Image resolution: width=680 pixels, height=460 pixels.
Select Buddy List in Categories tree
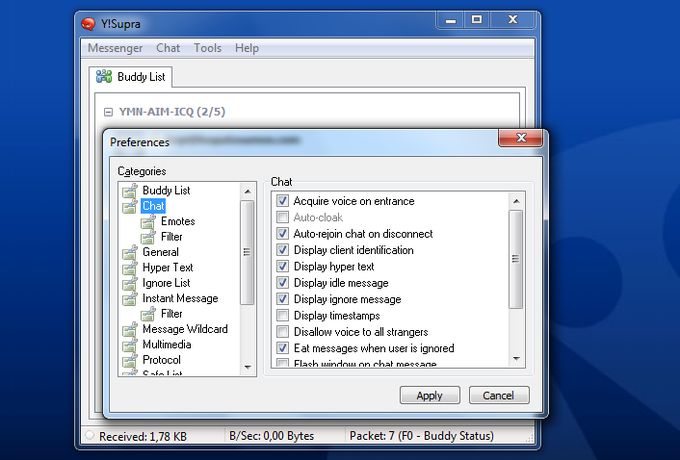(166, 190)
